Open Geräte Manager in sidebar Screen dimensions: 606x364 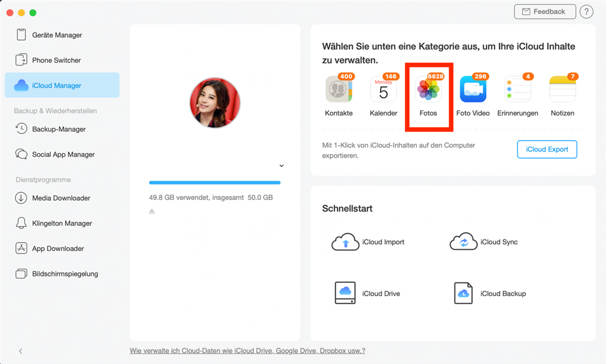62,35
